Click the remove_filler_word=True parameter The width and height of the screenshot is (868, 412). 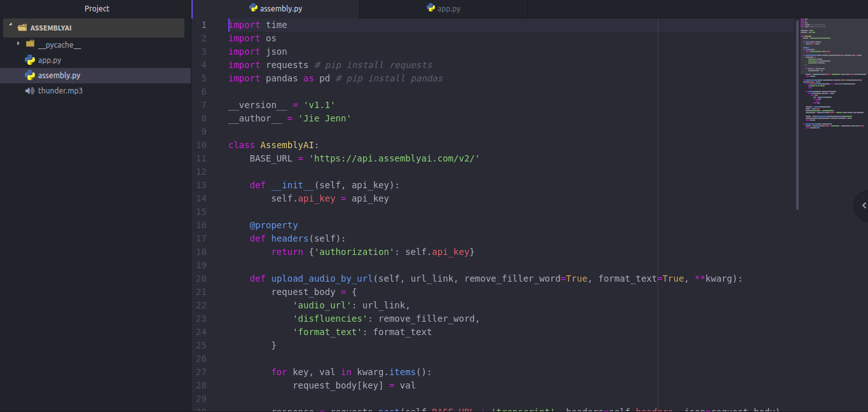click(x=526, y=278)
